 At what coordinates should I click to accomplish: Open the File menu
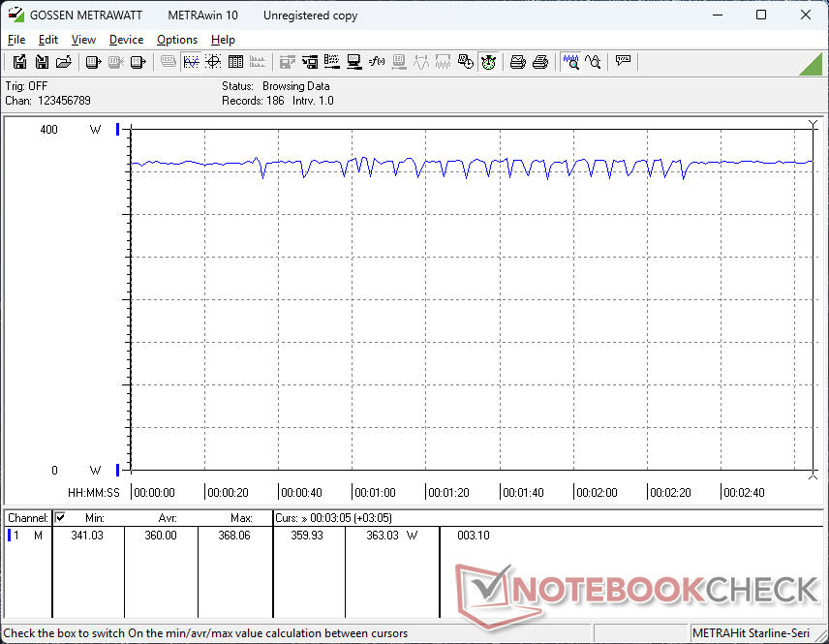point(16,40)
